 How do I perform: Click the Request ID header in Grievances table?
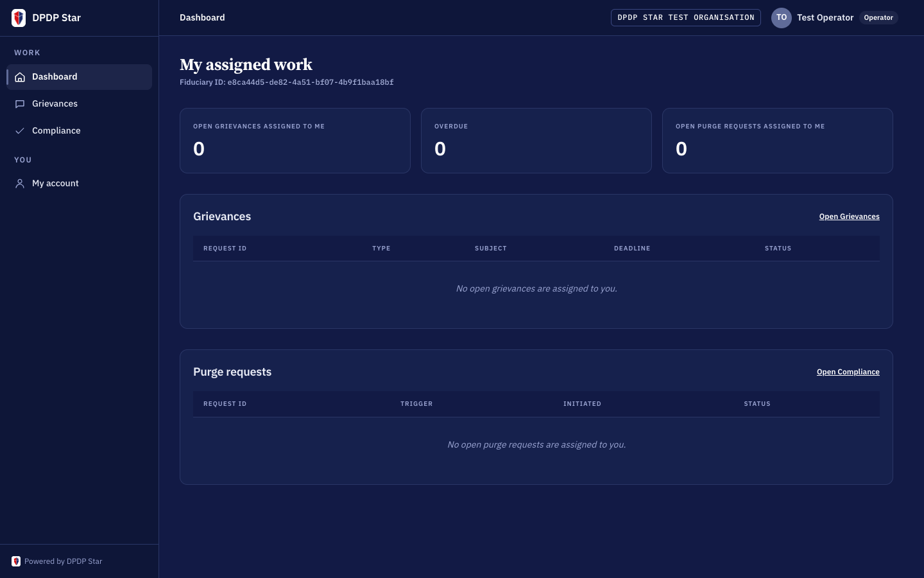pos(225,249)
